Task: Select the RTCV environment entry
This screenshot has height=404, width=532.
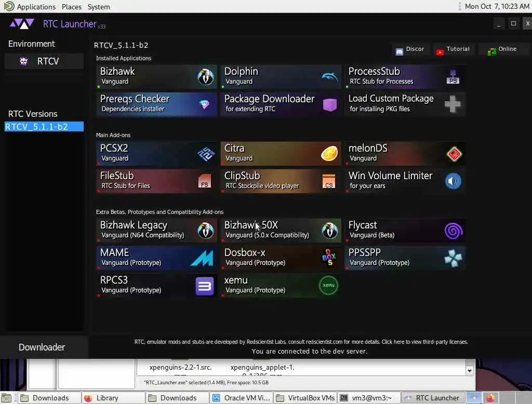Action: [44, 61]
